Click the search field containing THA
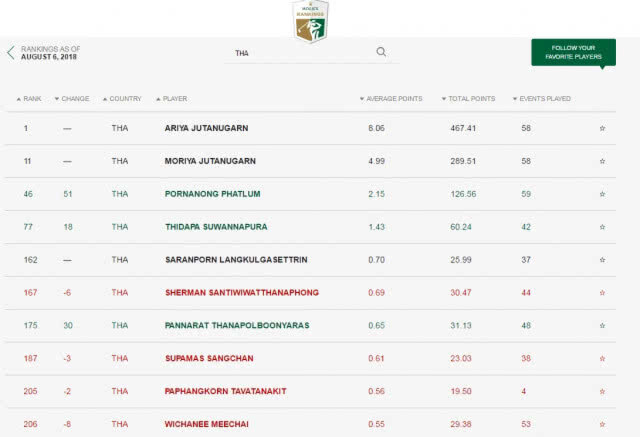 pos(311,53)
